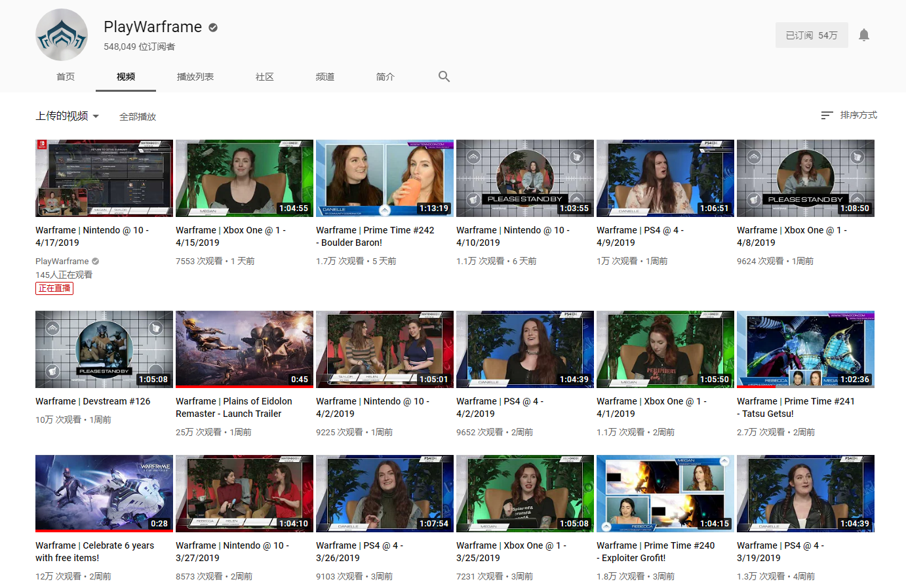Click the 1:04:10 Nintendo 3/27 thumbnail
The height and width of the screenshot is (588, 906).
tap(245, 494)
